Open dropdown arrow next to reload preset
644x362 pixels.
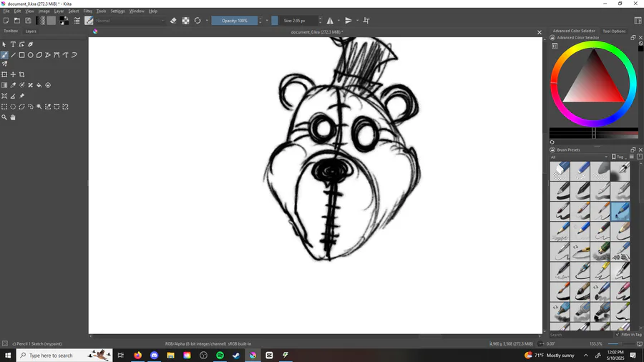[x=207, y=21]
